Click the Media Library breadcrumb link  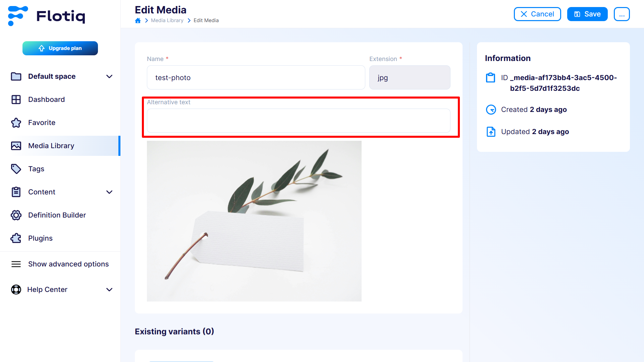(x=167, y=20)
